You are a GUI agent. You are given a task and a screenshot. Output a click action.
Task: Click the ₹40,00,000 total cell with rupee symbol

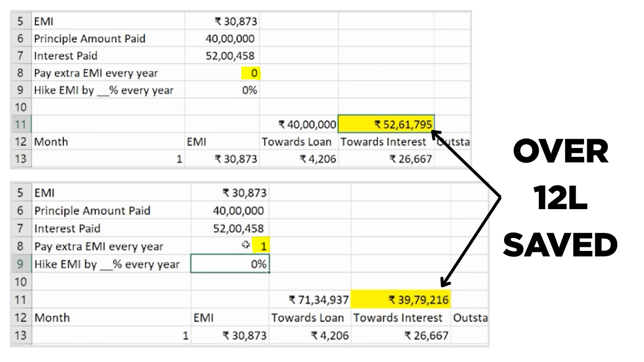[x=299, y=124]
